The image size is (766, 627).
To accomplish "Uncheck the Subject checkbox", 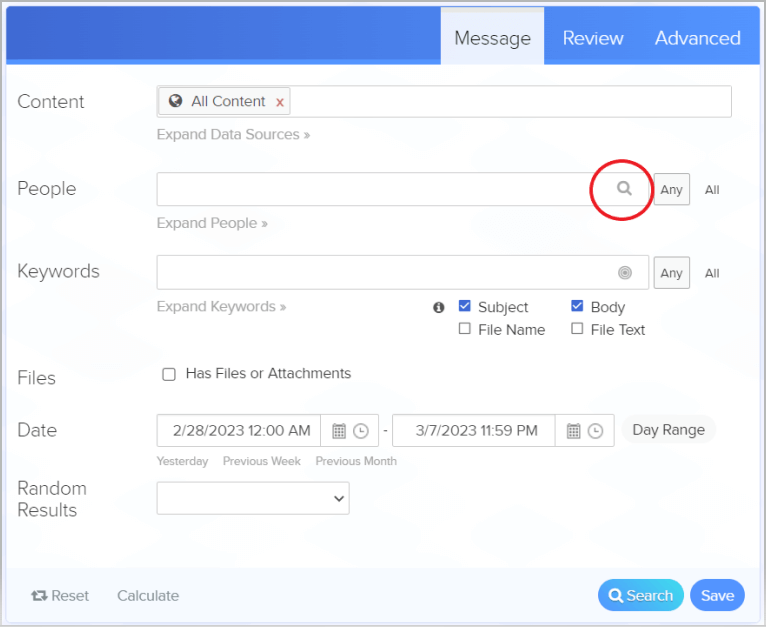I will pyautogui.click(x=465, y=306).
